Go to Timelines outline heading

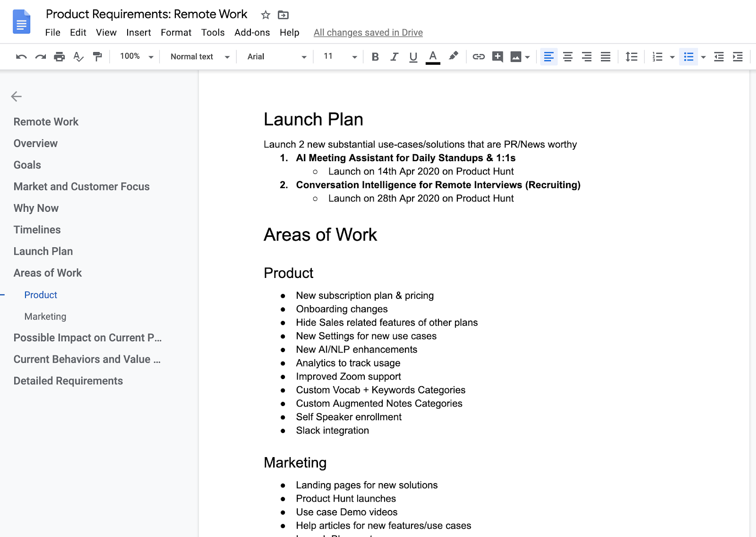point(37,230)
